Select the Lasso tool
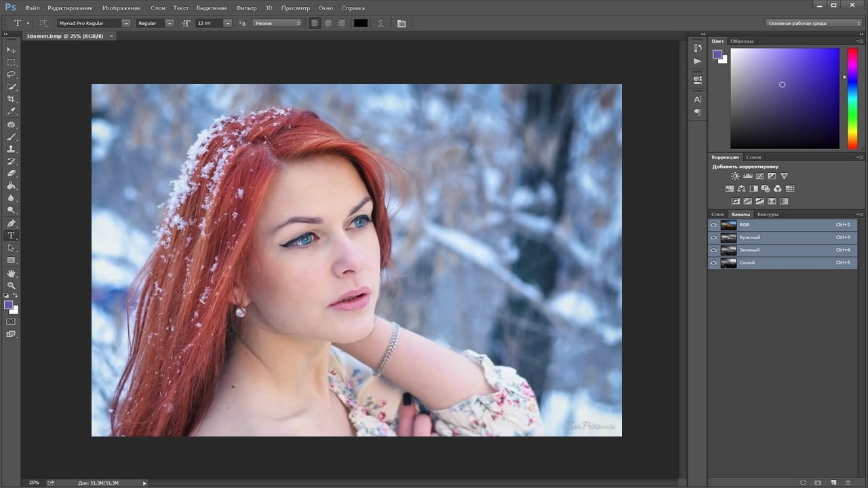The width and height of the screenshot is (868, 488). coord(11,75)
